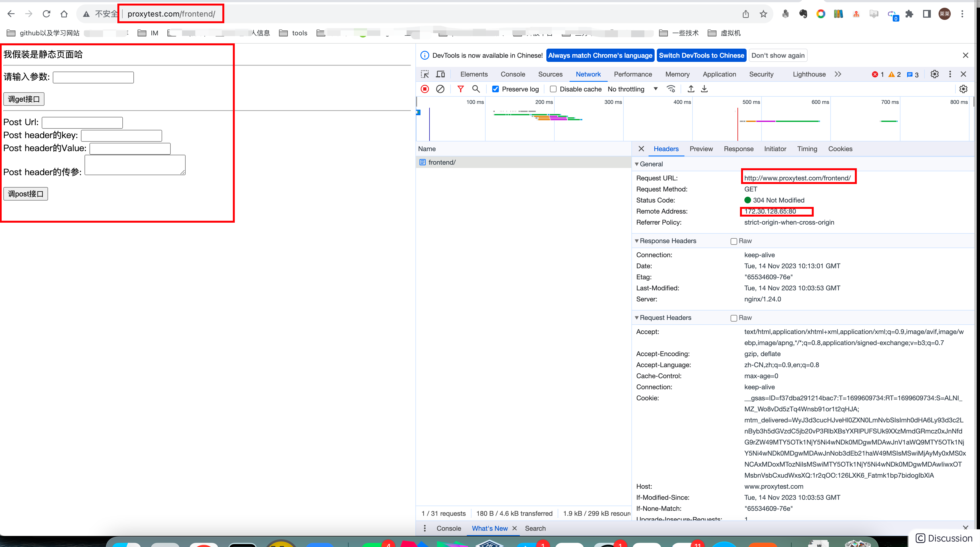
Task: Click the Post Url input field
Action: [x=82, y=122]
